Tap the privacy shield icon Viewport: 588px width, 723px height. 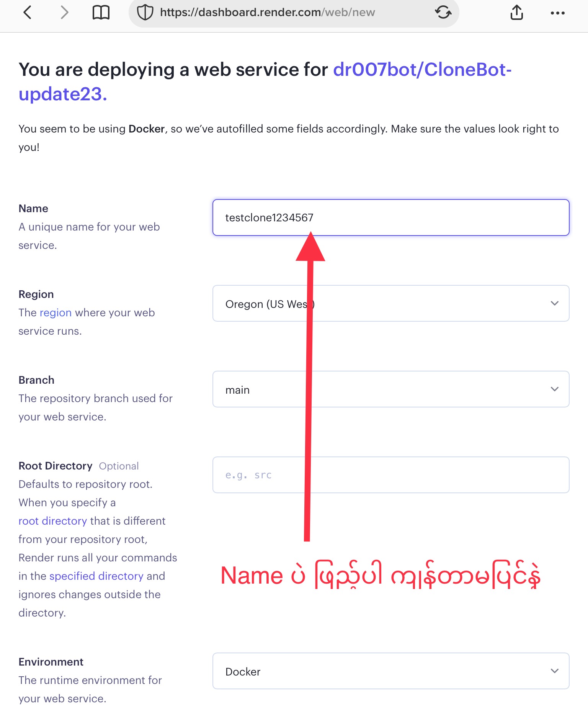[x=145, y=13]
